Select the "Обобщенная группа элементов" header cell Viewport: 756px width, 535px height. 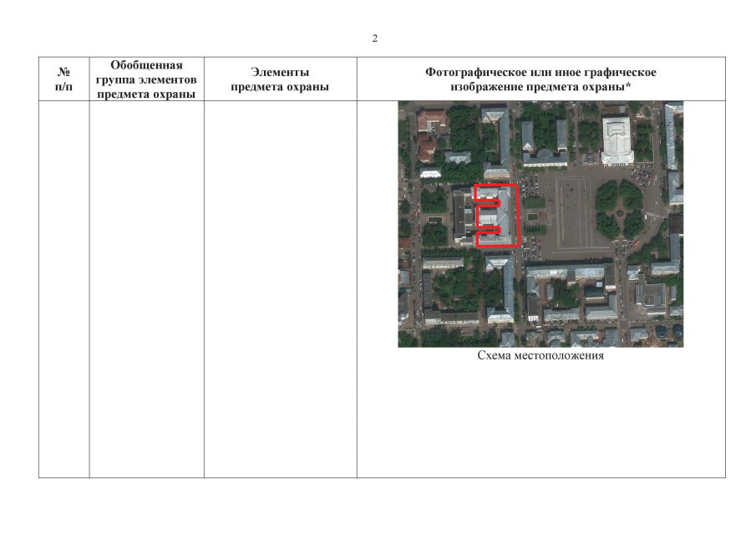146,79
